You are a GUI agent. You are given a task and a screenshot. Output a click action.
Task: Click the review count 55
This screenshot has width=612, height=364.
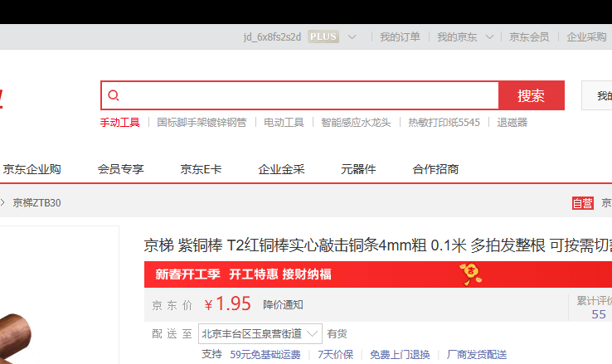tap(599, 314)
